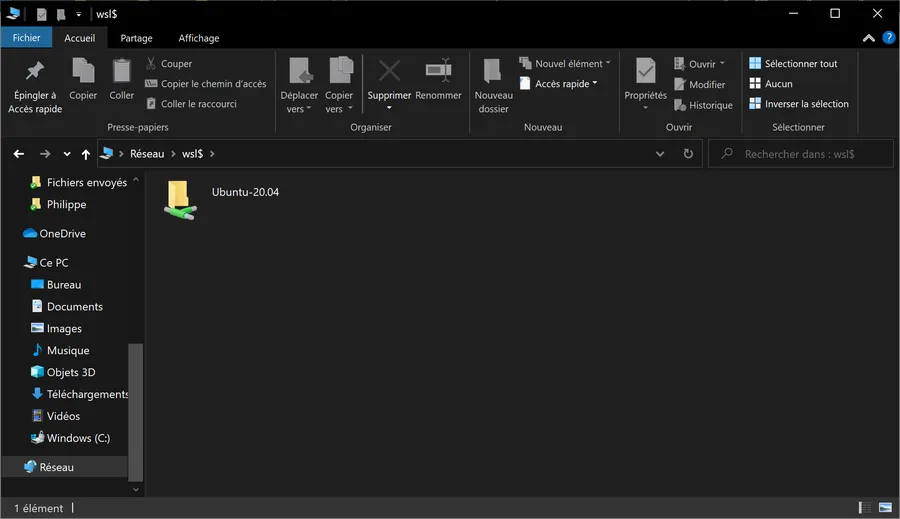Refresh the wsl$ folder view
Screen dimensions: 900x519
[x=688, y=154]
